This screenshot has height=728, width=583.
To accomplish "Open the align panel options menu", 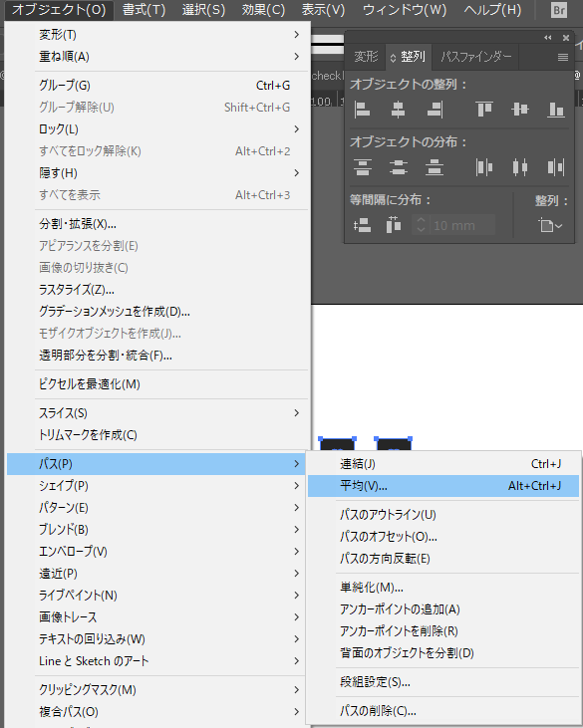I will tap(563, 57).
